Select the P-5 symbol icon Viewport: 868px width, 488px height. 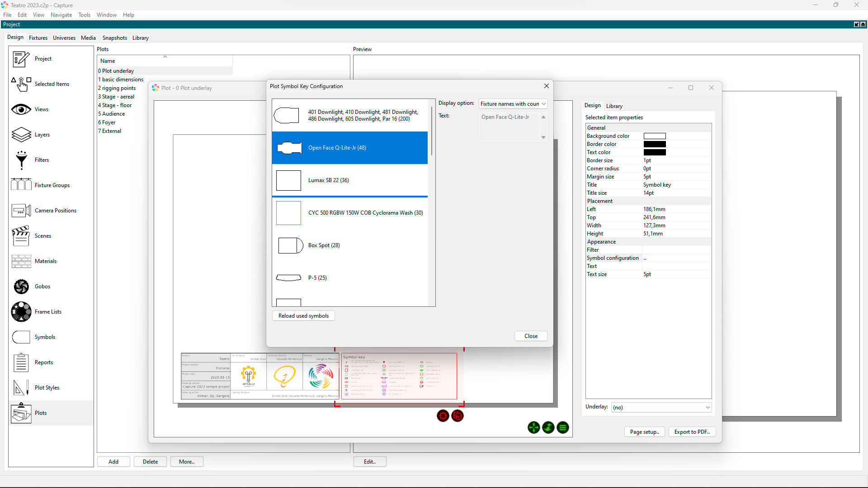(x=288, y=278)
